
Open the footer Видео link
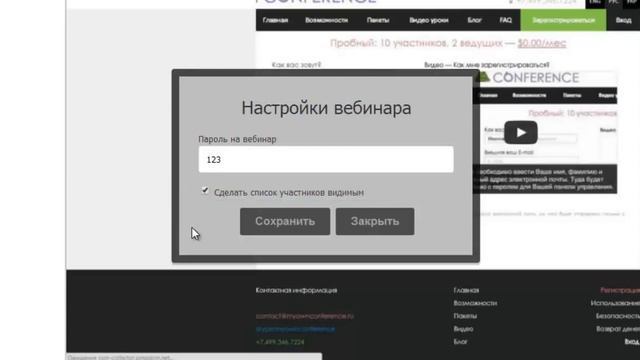(x=463, y=329)
